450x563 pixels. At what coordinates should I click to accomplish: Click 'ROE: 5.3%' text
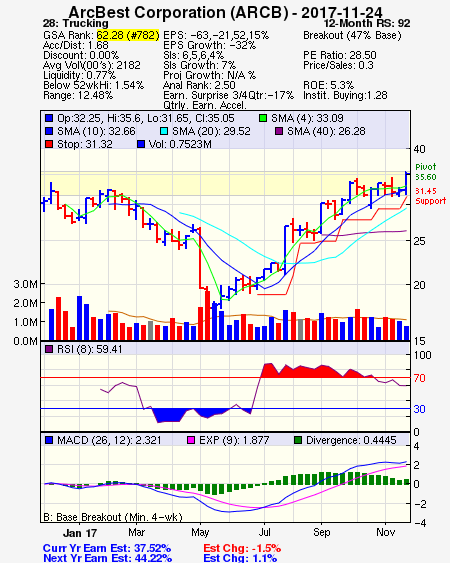click(x=329, y=85)
